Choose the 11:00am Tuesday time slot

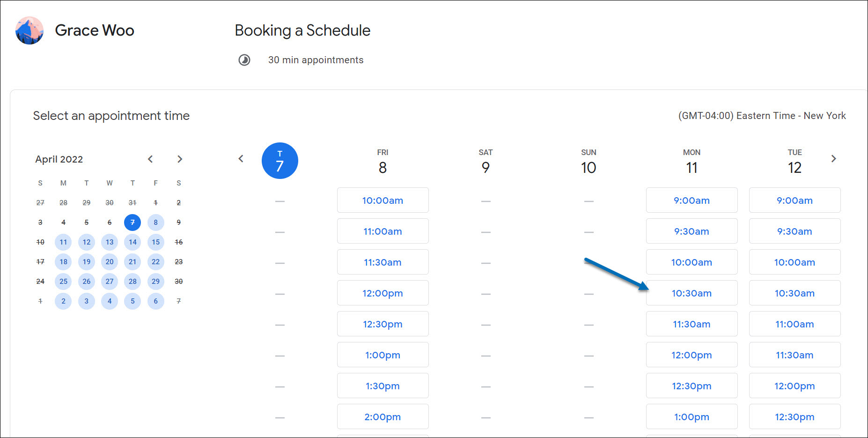click(794, 324)
